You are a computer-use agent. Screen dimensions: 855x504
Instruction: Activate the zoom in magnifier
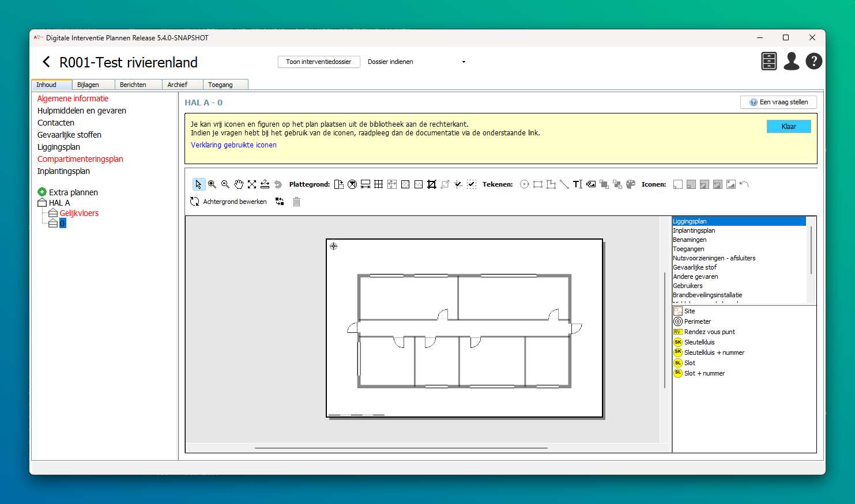pyautogui.click(x=212, y=184)
